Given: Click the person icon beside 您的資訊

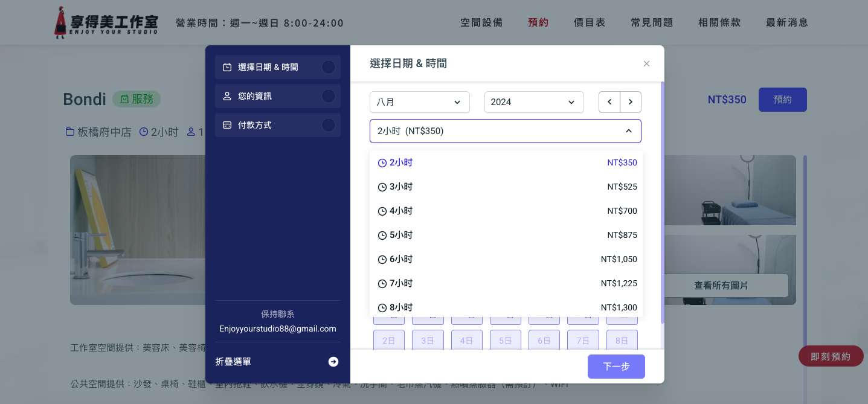Looking at the screenshot, I should pyautogui.click(x=227, y=96).
